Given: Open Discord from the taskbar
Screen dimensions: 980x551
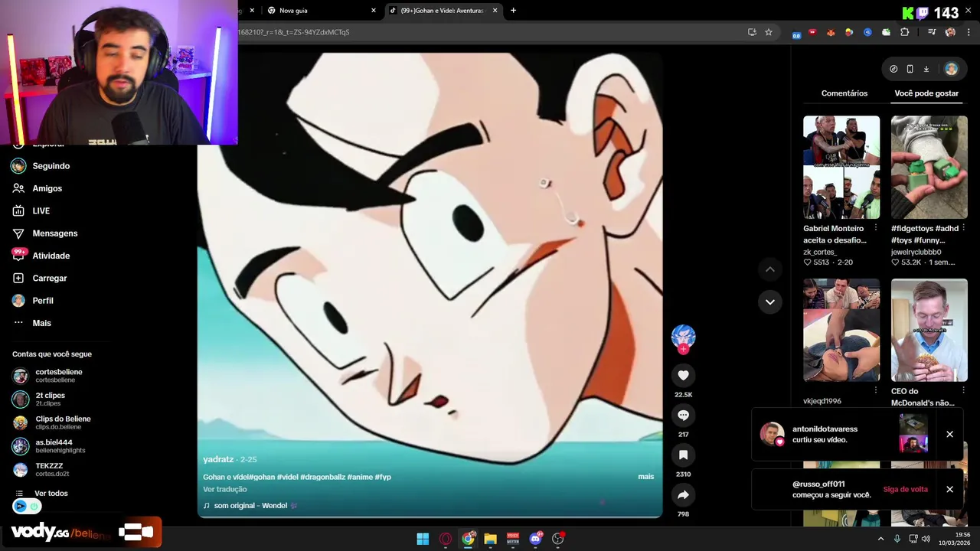Looking at the screenshot, I should pos(535,539).
